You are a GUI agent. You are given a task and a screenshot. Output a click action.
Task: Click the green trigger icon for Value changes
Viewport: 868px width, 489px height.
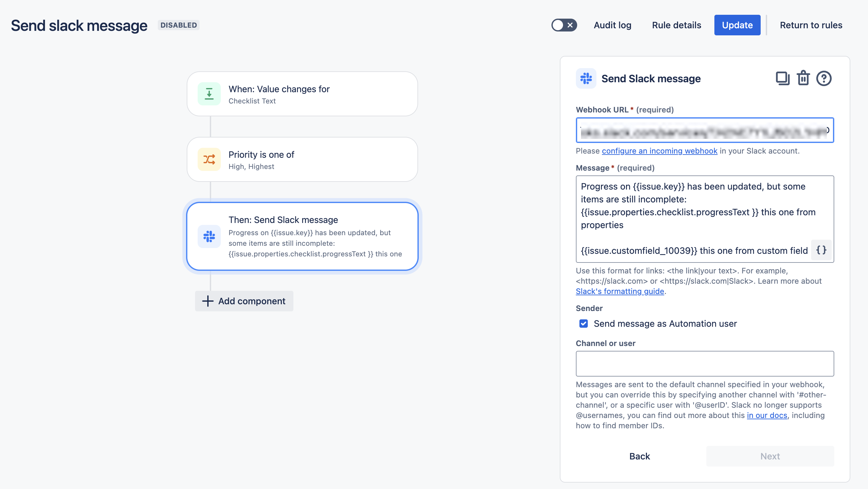209,94
